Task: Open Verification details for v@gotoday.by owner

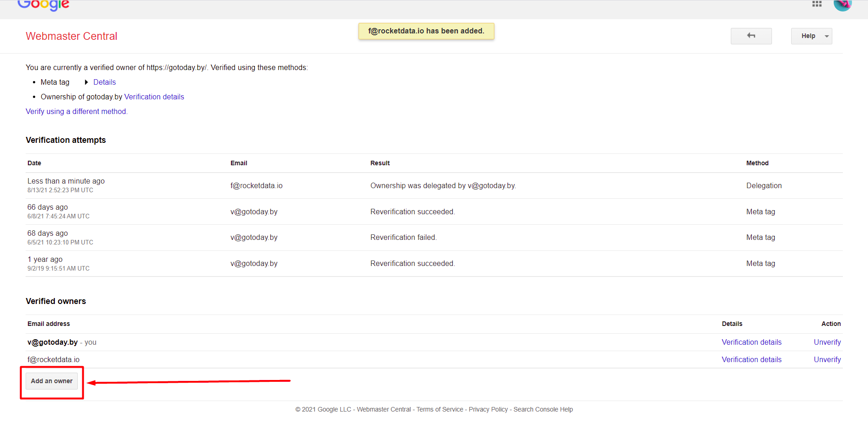Action: click(751, 342)
